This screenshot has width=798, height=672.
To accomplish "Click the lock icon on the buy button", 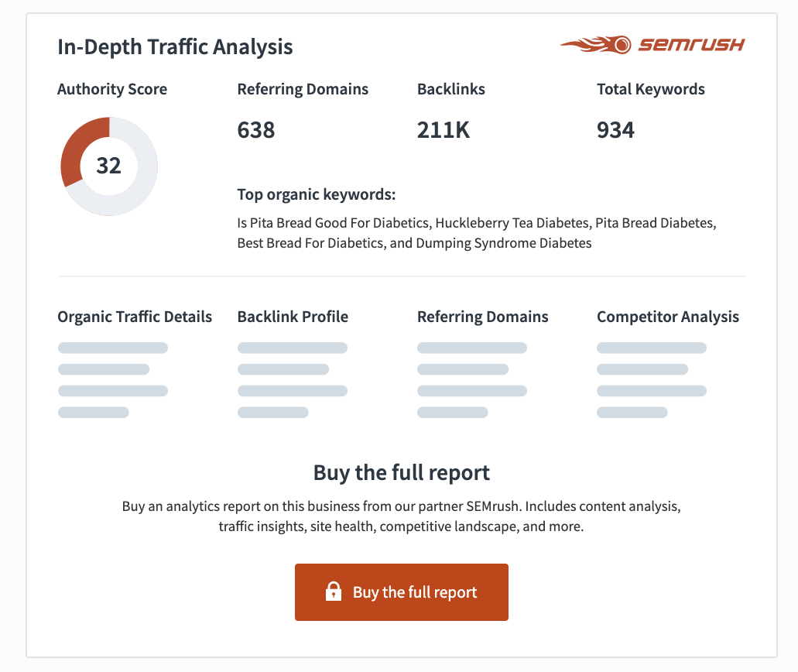I will tap(334, 591).
